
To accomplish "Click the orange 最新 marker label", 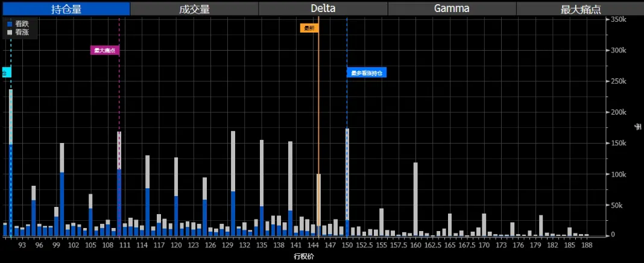I will (309, 28).
